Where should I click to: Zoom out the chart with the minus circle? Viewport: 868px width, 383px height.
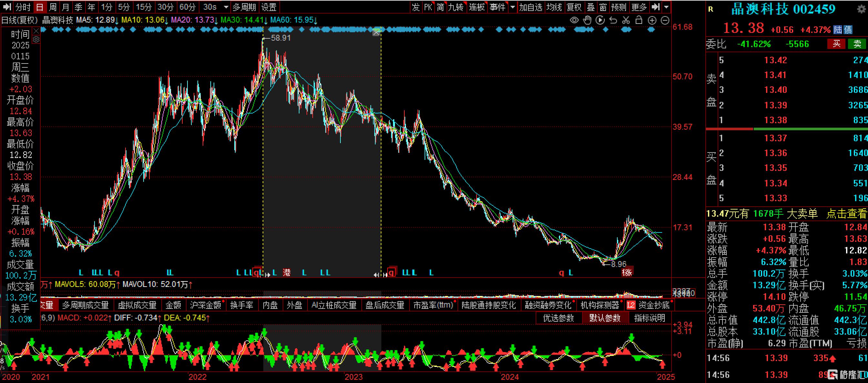(665, 21)
